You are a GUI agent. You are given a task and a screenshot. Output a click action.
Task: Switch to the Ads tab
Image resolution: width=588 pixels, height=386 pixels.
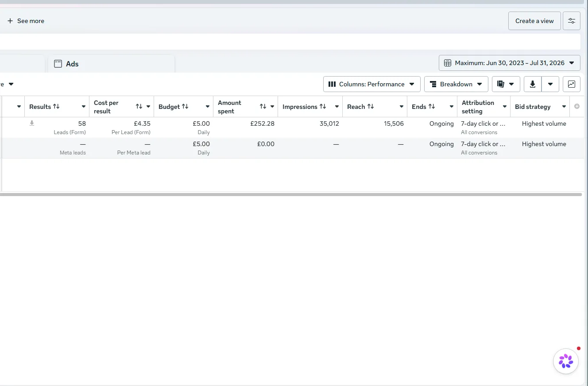point(111,64)
